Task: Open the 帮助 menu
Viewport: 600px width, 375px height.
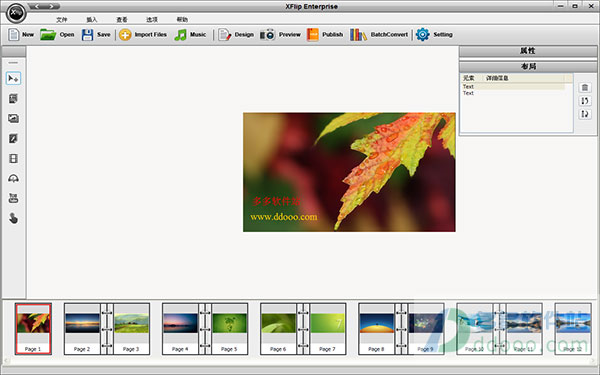Action: (x=182, y=20)
